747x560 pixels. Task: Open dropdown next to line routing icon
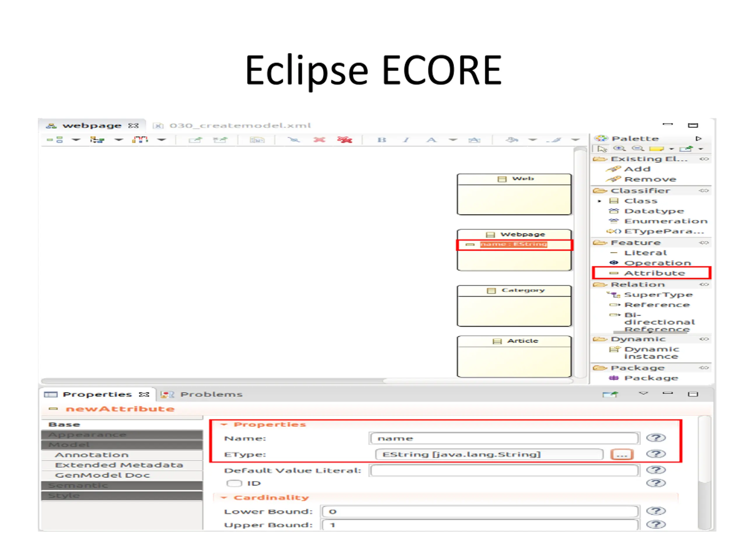(x=161, y=140)
